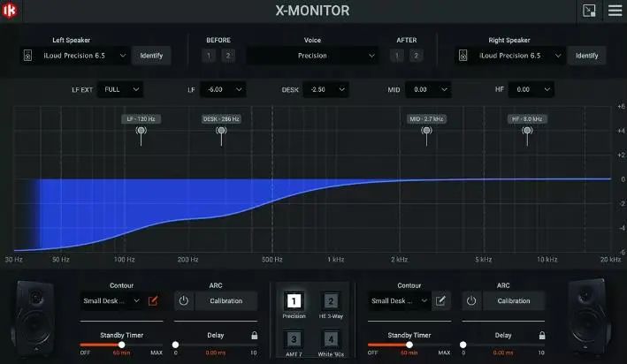Click the right Delay lock icon

[542, 335]
